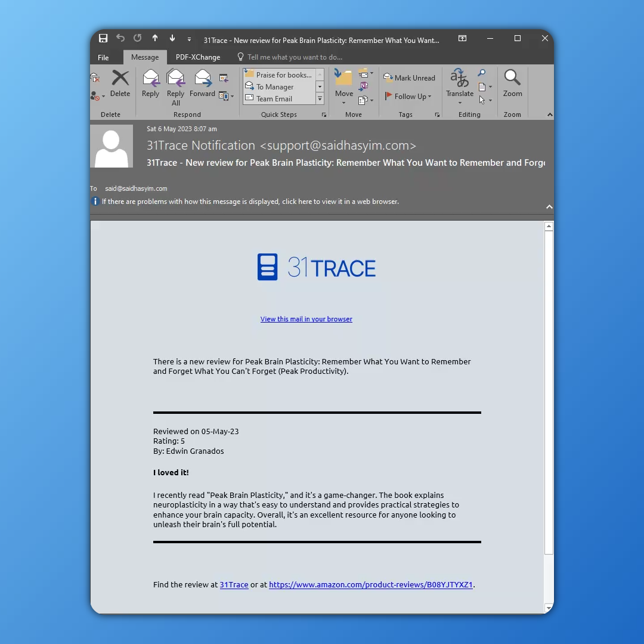Click the scrollbar up arrow in message body
The height and width of the screenshot is (644, 644).
[x=549, y=227]
